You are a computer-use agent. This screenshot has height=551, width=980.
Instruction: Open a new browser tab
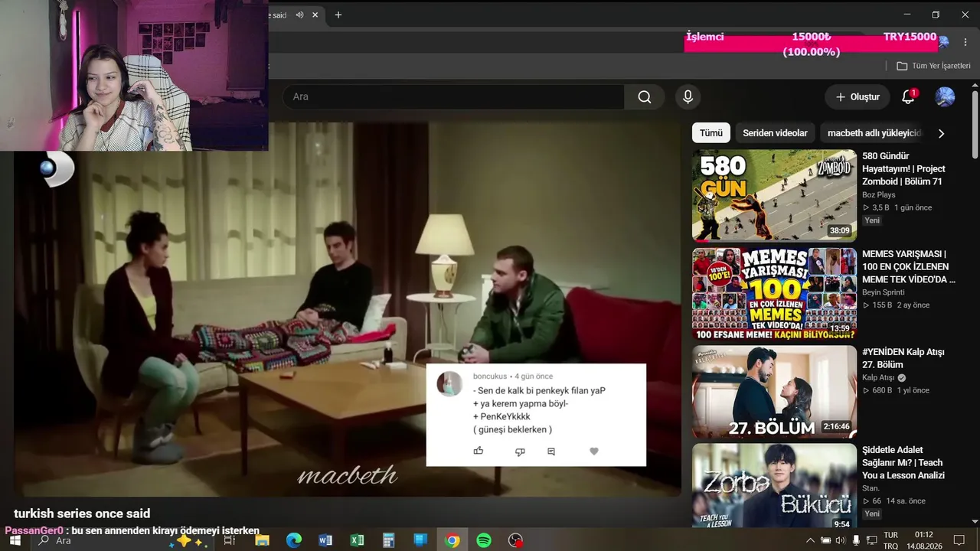(338, 15)
